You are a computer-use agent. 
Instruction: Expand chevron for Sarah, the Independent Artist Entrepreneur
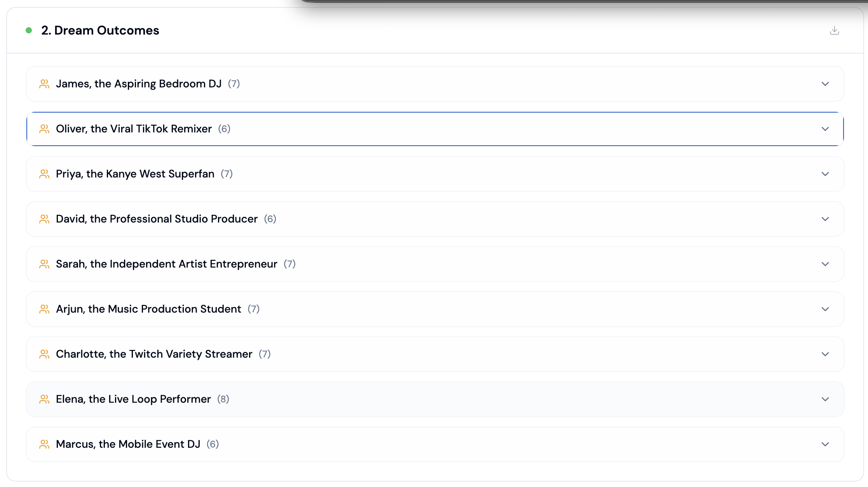(x=825, y=264)
